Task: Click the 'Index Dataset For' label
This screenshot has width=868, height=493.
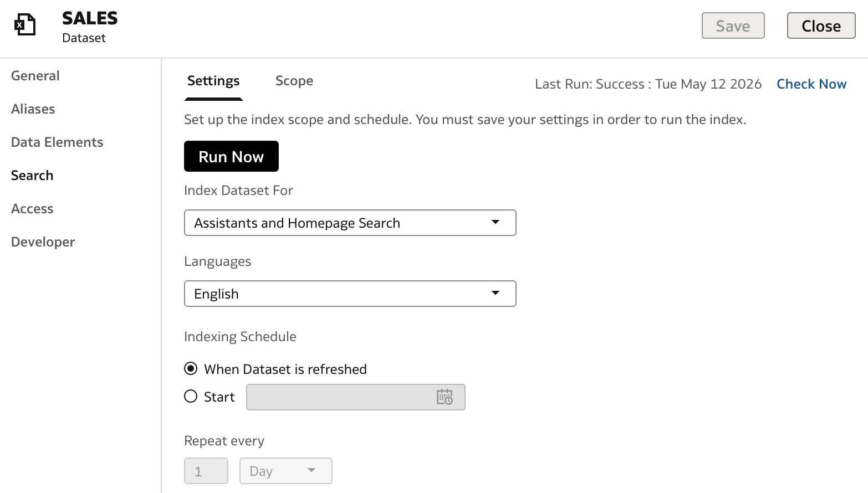Action: click(238, 191)
